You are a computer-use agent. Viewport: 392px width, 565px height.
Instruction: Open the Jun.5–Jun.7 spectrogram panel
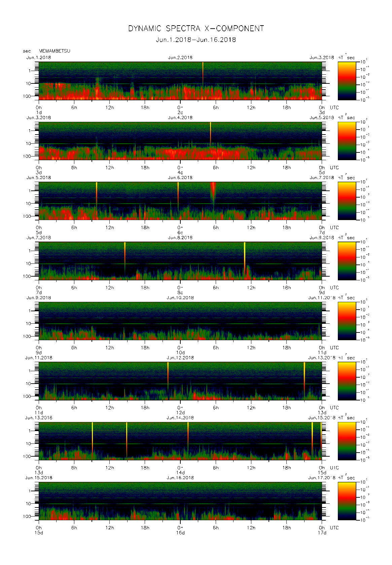click(180, 201)
